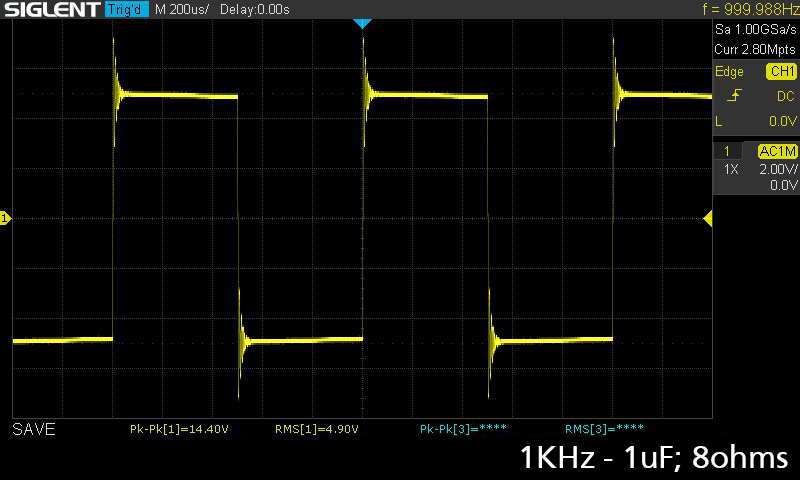
Task: Click the RMS[1]=4.90V measurement
Action: (317, 429)
